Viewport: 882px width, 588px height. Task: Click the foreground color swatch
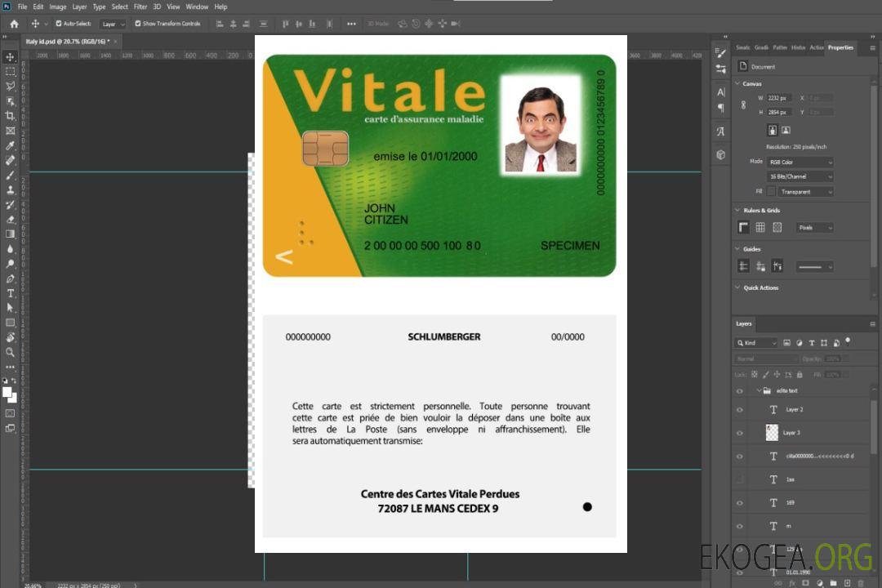[x=7, y=393]
